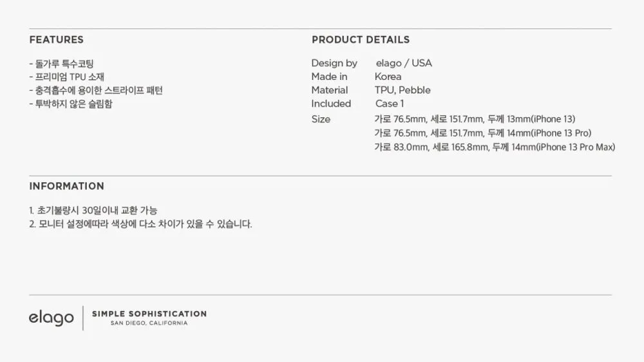Viewport: 644px width, 362px height.
Task: Click the iPhone 13 Pro Max size line
Action: [495, 147]
